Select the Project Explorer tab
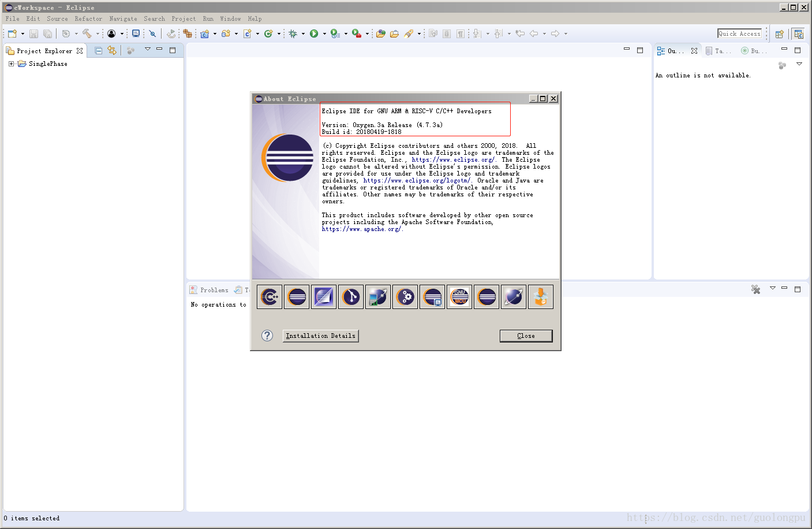This screenshot has height=529, width=812. click(45, 51)
